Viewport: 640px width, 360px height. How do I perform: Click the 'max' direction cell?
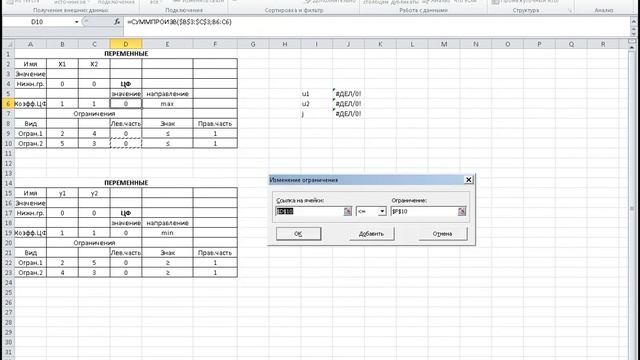167,104
